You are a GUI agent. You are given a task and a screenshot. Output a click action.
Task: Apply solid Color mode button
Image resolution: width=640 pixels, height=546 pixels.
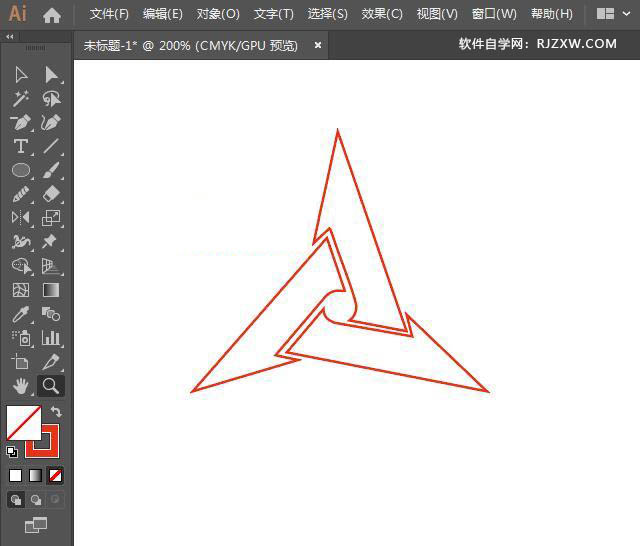pos(16,475)
